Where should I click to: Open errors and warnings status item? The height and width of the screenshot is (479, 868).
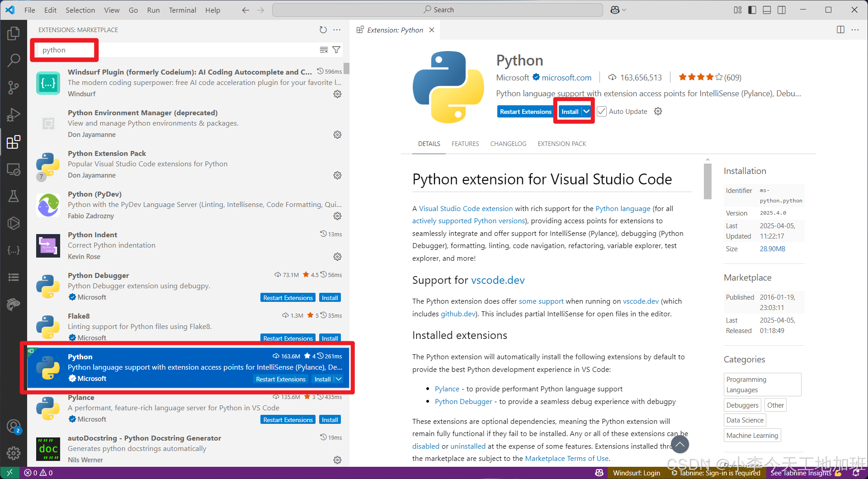(x=38, y=473)
